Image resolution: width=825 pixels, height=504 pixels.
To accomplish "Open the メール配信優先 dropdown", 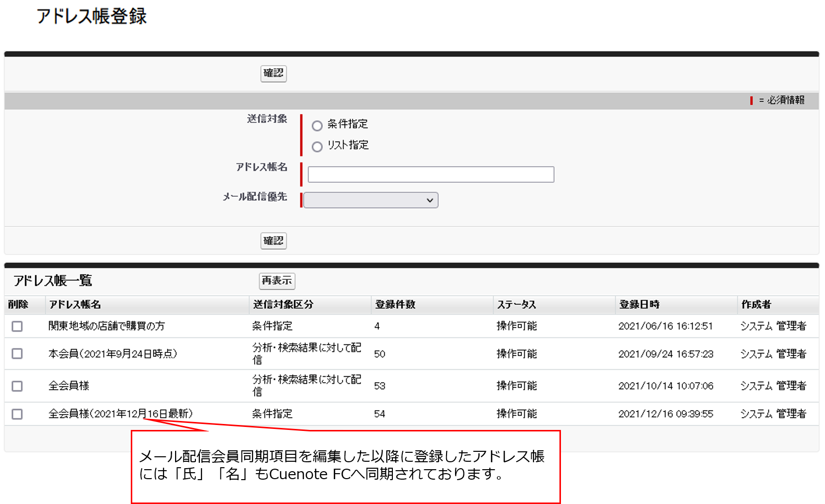I will [x=371, y=200].
